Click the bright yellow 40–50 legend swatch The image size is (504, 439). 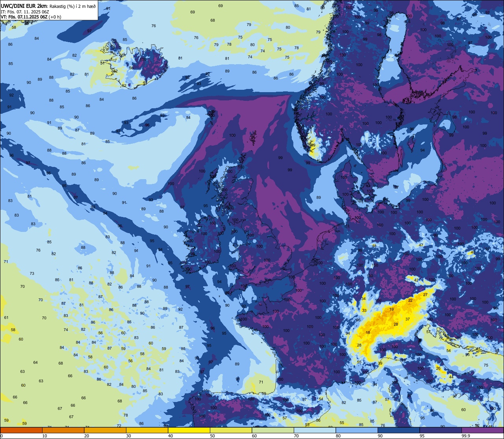(189, 430)
